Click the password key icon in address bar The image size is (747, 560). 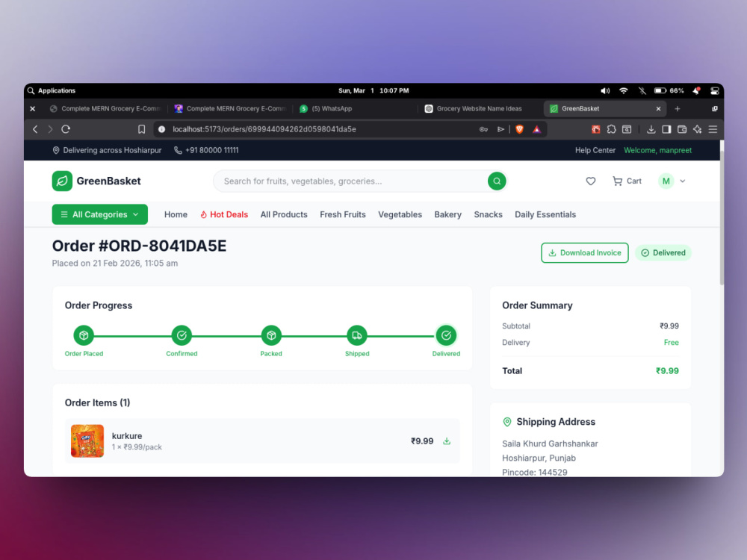pyautogui.click(x=483, y=129)
